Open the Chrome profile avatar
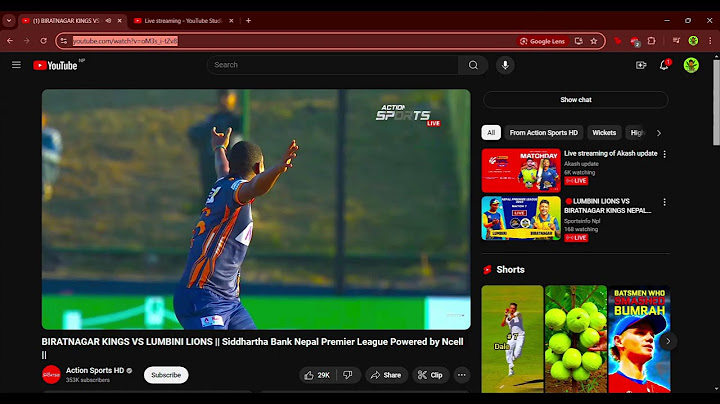Screen dimensions: 720x404 (693, 41)
